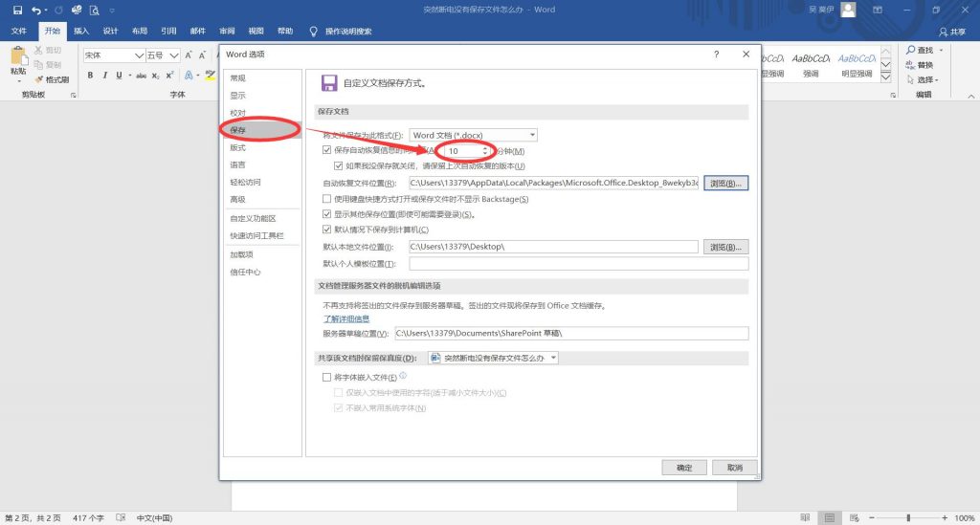Click the Paste clipboard icon
980x525 pixels.
coord(19,56)
